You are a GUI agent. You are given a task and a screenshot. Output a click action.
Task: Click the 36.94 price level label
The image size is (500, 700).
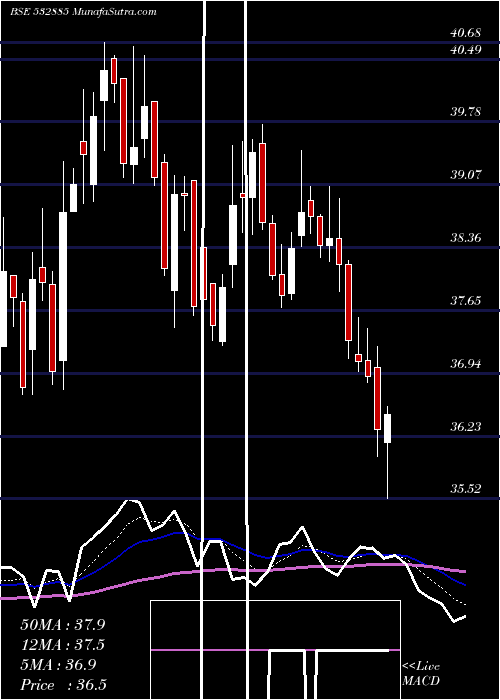(466, 364)
